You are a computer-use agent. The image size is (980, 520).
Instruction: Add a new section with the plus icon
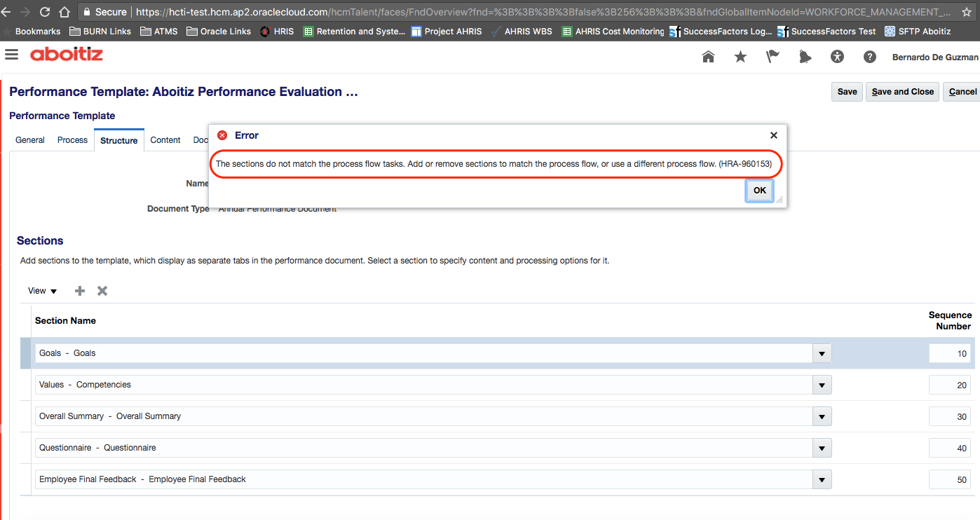point(80,291)
